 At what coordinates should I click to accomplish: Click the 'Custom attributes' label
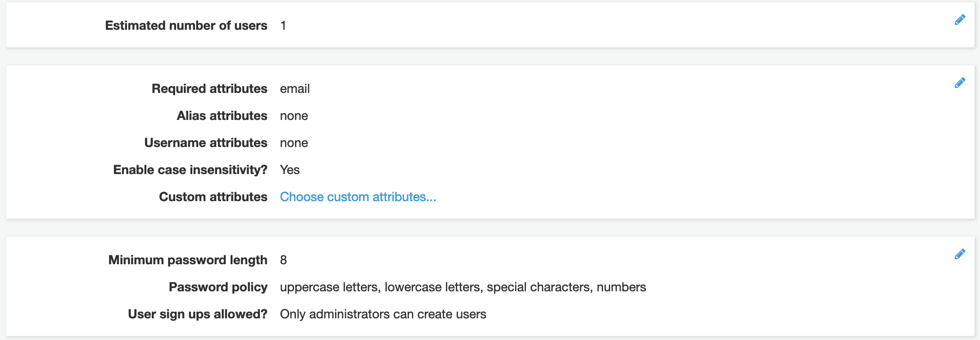pos(213,197)
